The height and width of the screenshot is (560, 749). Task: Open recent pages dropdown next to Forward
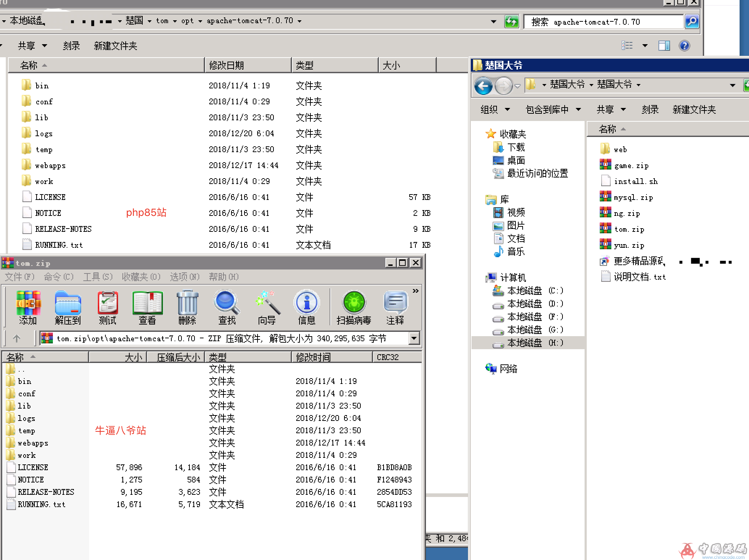point(518,86)
